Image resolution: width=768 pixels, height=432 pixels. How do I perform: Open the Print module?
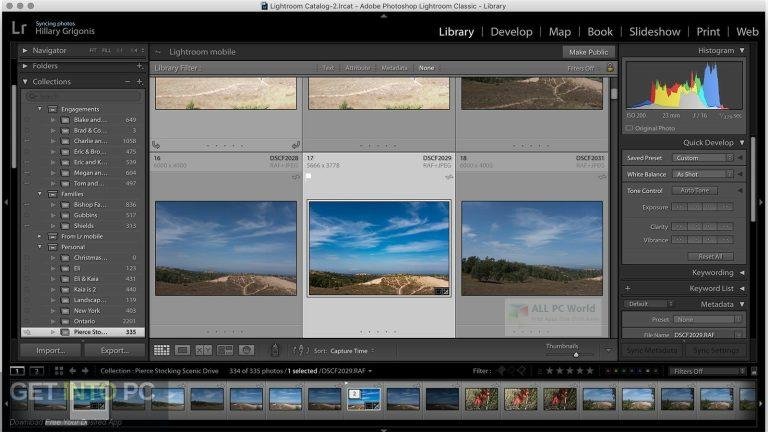(708, 32)
